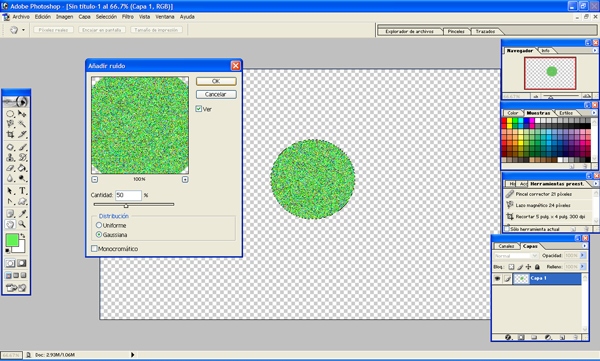Select the Path Selection arrow tool
The width and height of the screenshot is (600, 361).
click(10, 191)
